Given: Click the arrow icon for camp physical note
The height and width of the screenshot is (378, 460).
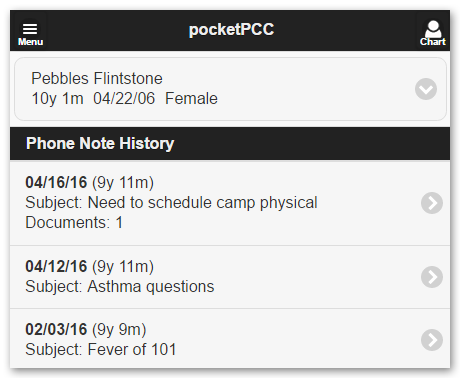Looking at the screenshot, I should [432, 203].
